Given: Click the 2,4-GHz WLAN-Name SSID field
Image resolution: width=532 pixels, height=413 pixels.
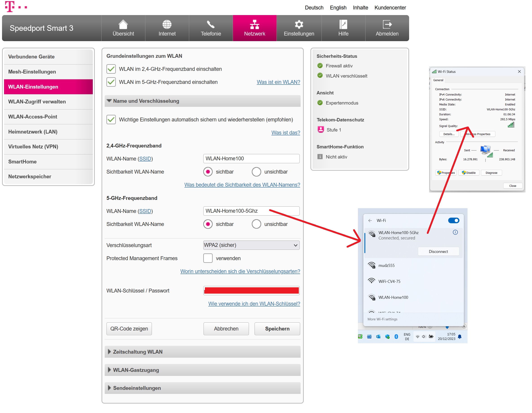Looking at the screenshot, I should [251, 159].
